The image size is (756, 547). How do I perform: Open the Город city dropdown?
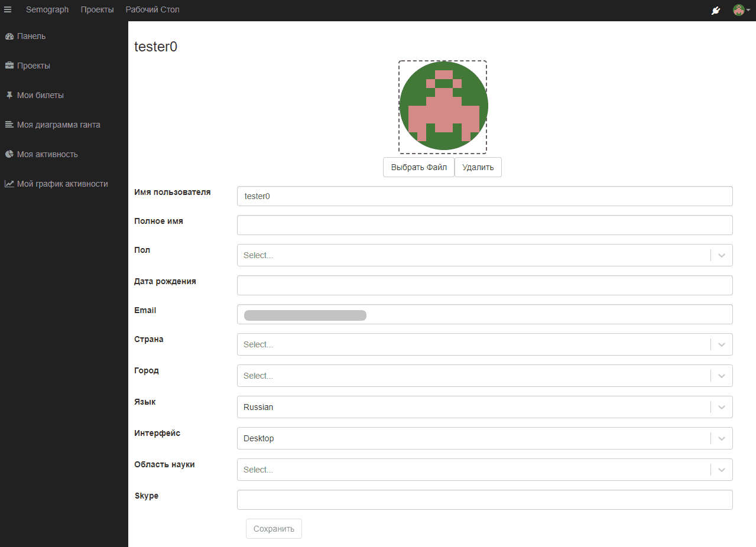click(721, 375)
